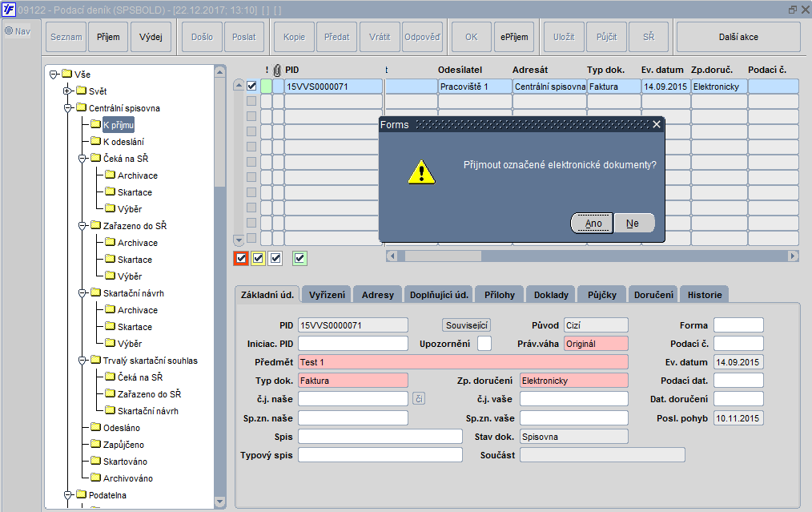Image resolution: width=812 pixels, height=512 pixels.
Task: Click the Příjem toolbar button
Action: (108, 37)
